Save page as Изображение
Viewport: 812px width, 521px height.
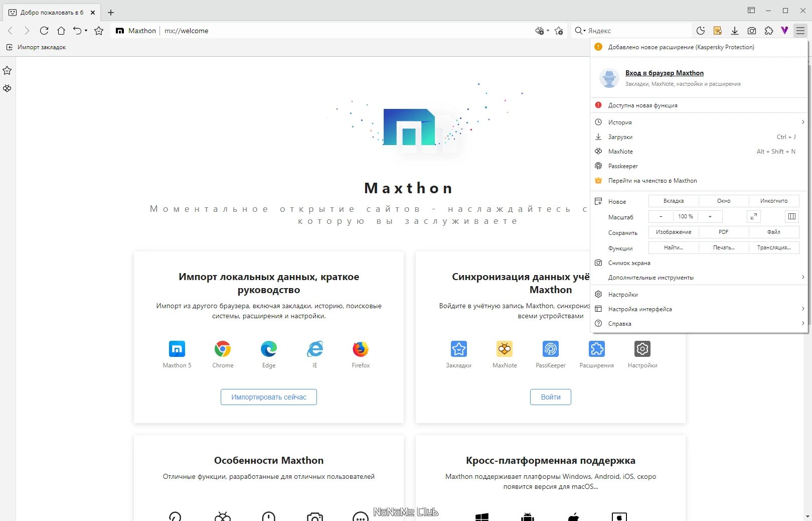pos(674,232)
